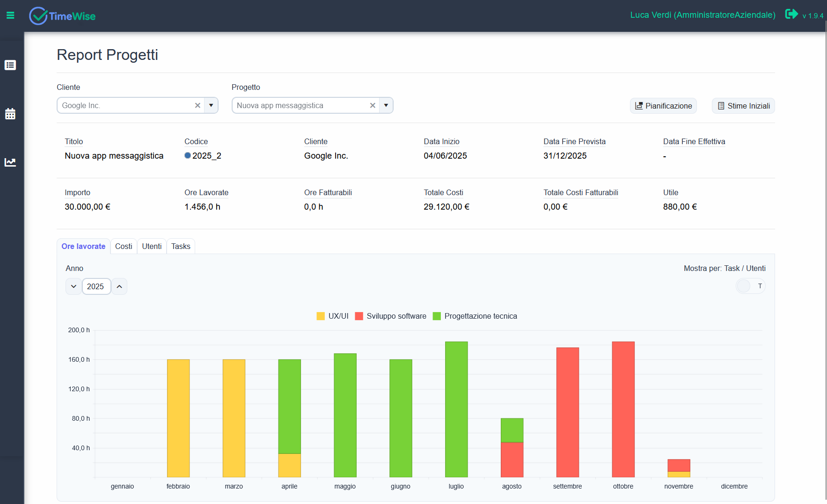Click the yellow UX/UI legend swatch
Screen dimensions: 827x504
321,316
